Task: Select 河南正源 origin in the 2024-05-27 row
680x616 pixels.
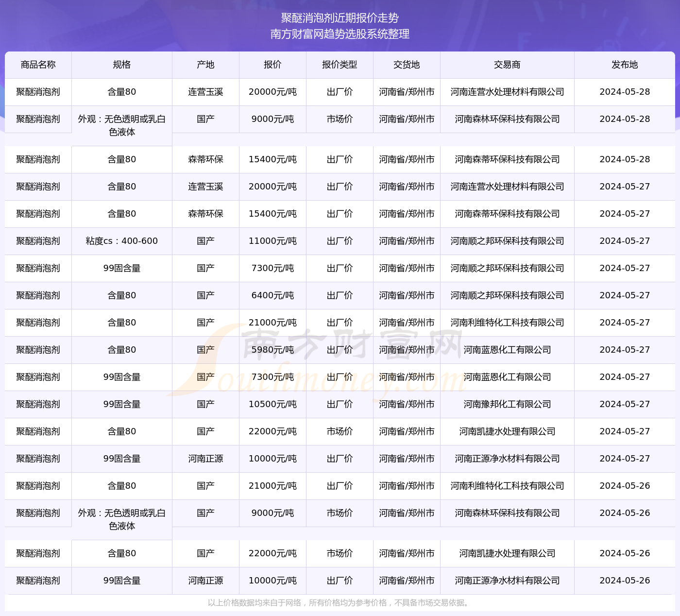Action: coord(205,459)
